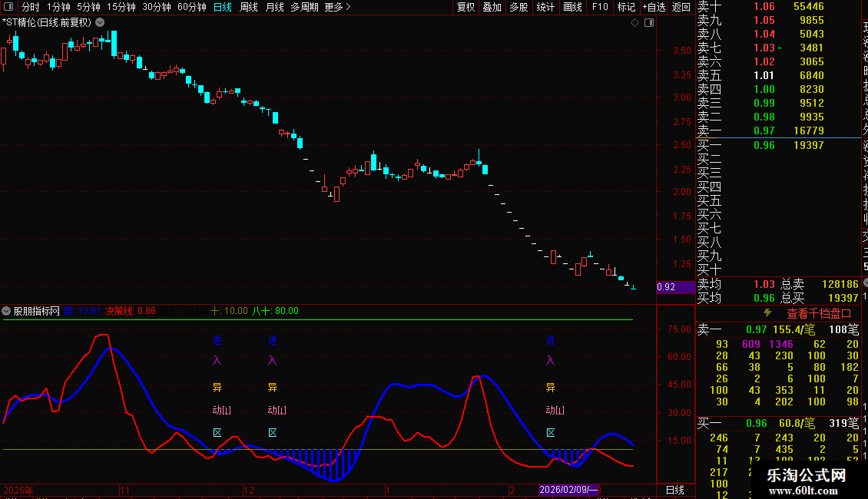Select the 分时 intraday tab
This screenshot has height=499, width=868.
pyautogui.click(x=30, y=7)
